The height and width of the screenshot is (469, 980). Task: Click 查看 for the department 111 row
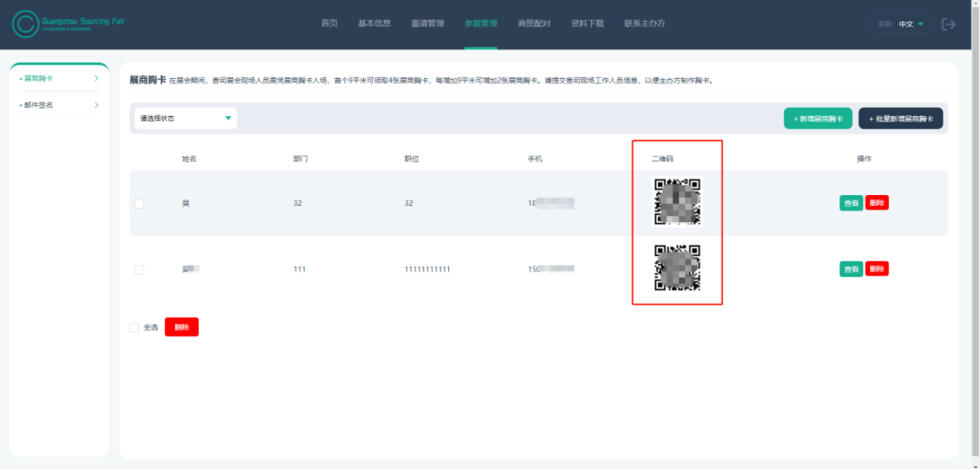tap(850, 269)
